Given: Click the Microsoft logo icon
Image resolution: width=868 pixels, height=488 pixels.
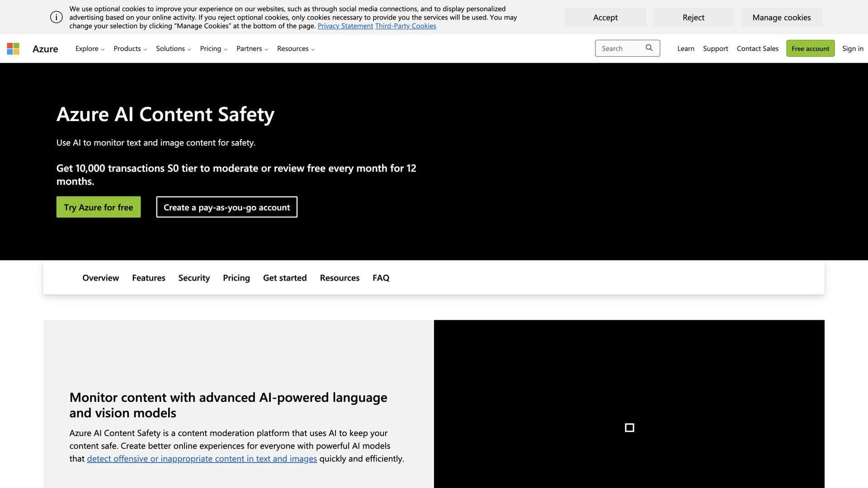Looking at the screenshot, I should pos(13,48).
